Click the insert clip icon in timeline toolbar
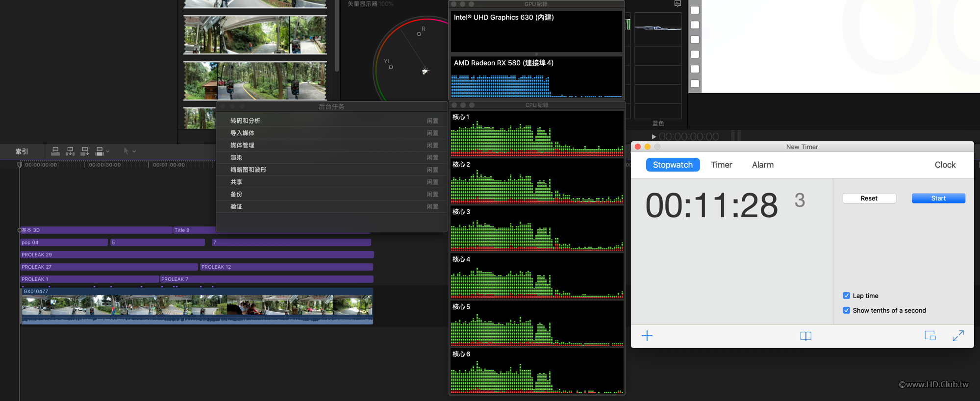The image size is (980, 401). (x=70, y=151)
